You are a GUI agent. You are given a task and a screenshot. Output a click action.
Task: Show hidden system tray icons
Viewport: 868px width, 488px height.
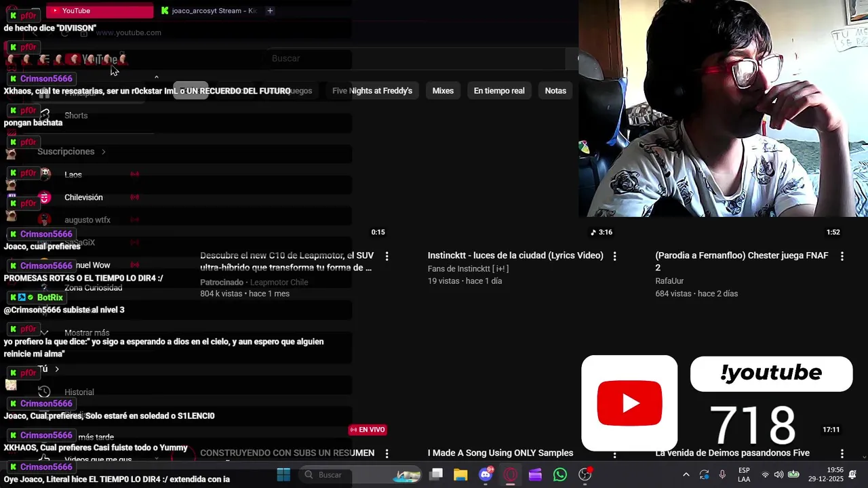tap(686, 475)
